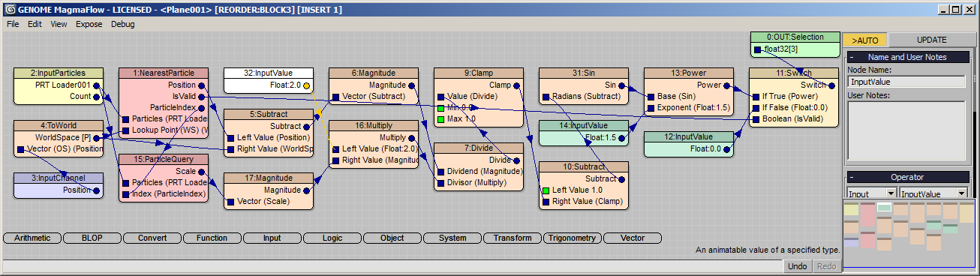The height and width of the screenshot is (276, 980).
Task: Select the 5:Subtract node header
Action: click(269, 115)
